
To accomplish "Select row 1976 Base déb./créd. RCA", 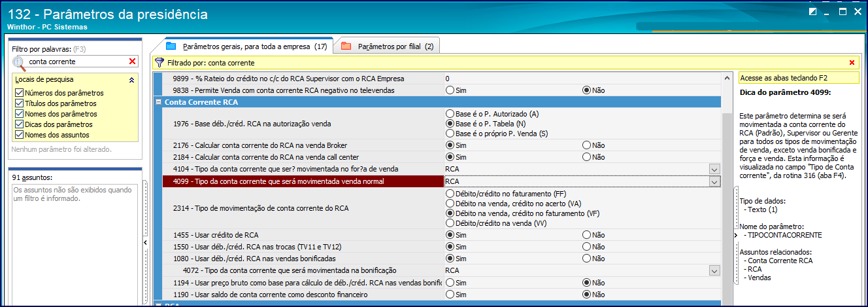I will (303, 123).
